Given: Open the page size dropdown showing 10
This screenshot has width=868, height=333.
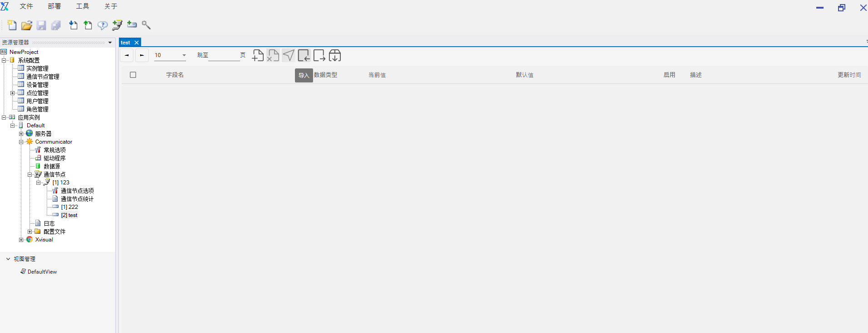Looking at the screenshot, I should click(170, 55).
